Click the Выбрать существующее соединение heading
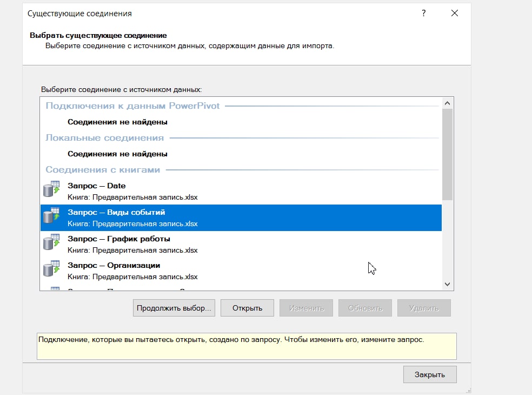Image resolution: width=532 pixels, height=395 pixels. [x=98, y=35]
